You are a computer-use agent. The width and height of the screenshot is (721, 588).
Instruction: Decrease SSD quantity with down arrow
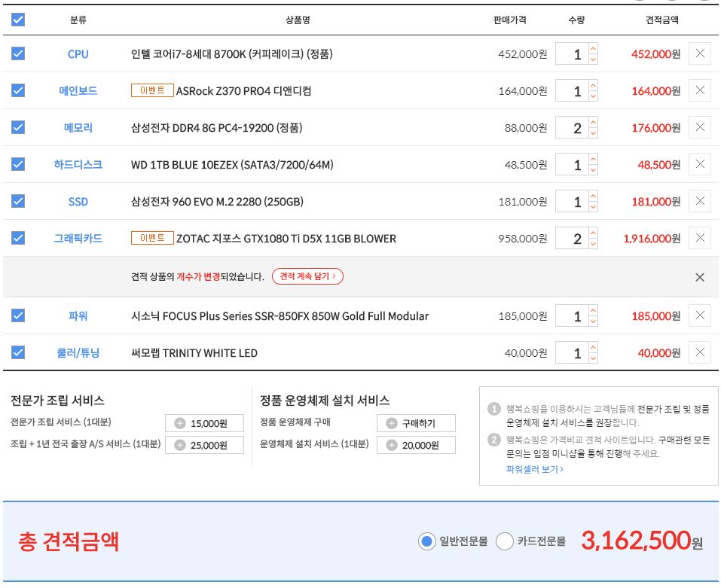point(593,206)
